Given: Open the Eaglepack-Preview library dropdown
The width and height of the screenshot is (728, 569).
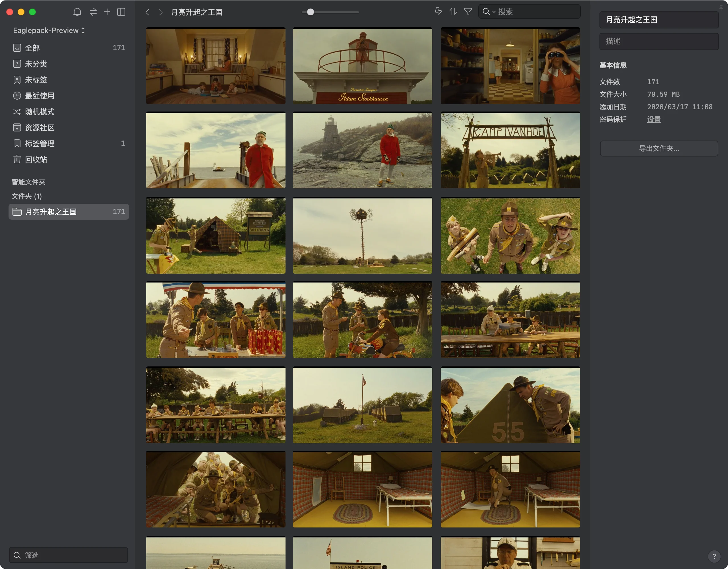Looking at the screenshot, I should (x=49, y=30).
